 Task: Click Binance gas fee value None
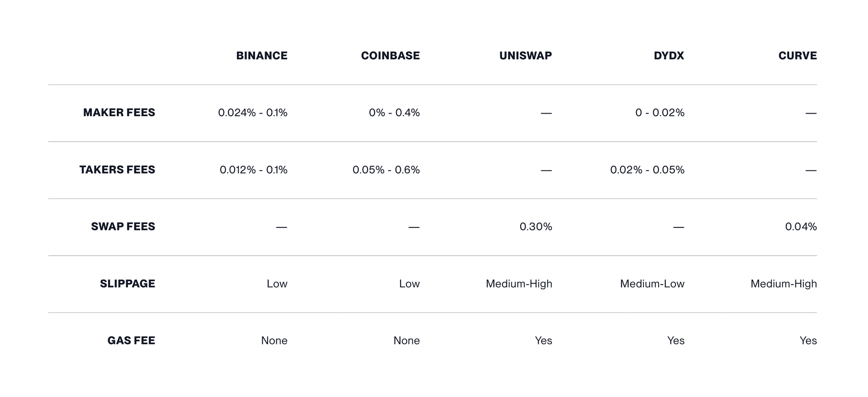click(x=274, y=341)
